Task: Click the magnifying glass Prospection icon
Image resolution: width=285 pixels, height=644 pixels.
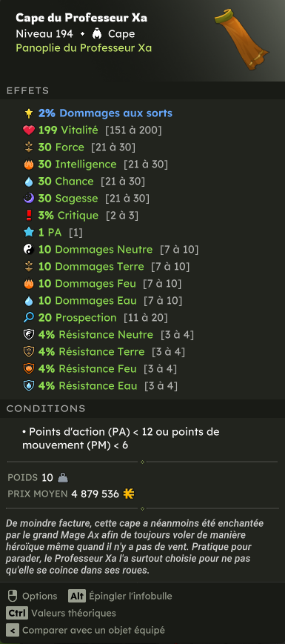Action: pos(29,318)
